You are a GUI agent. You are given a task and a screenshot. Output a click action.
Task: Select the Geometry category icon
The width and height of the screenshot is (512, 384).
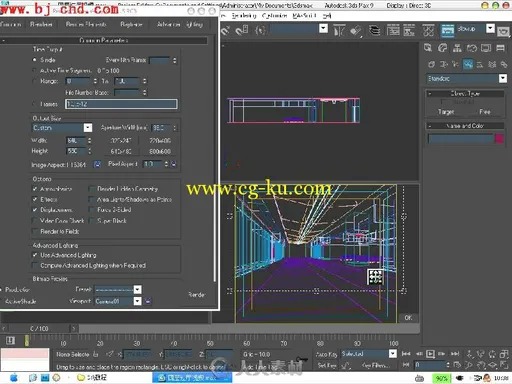[432, 64]
